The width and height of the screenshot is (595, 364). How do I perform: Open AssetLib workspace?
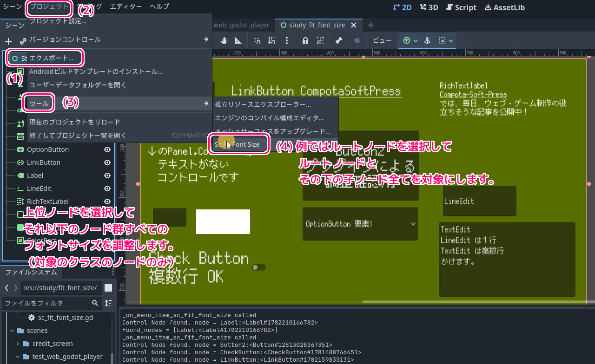click(x=504, y=7)
